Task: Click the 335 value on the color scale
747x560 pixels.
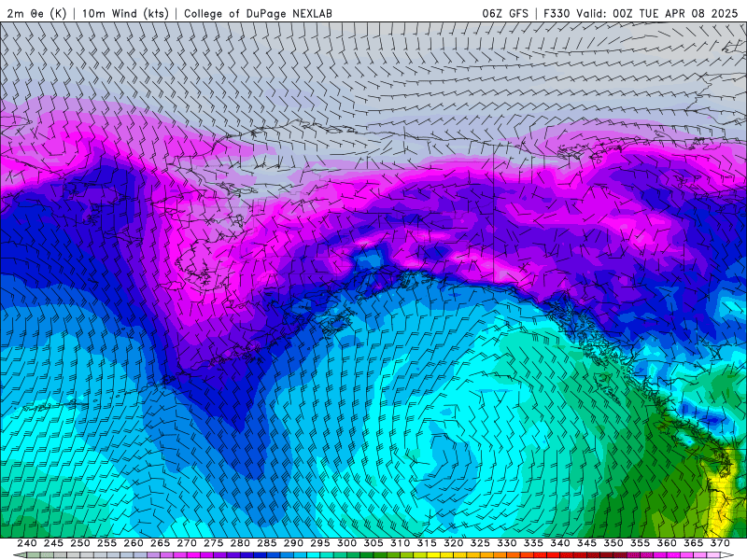Action: (x=533, y=543)
